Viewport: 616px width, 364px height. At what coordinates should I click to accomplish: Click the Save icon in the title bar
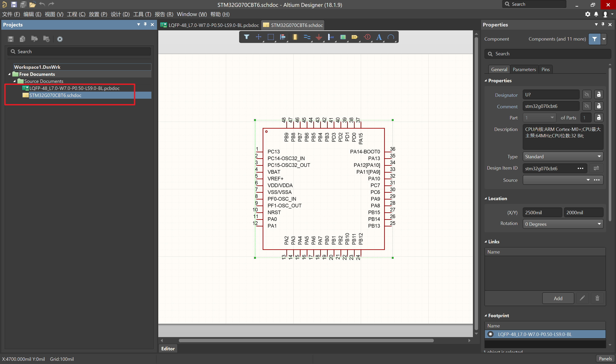click(x=14, y=4)
